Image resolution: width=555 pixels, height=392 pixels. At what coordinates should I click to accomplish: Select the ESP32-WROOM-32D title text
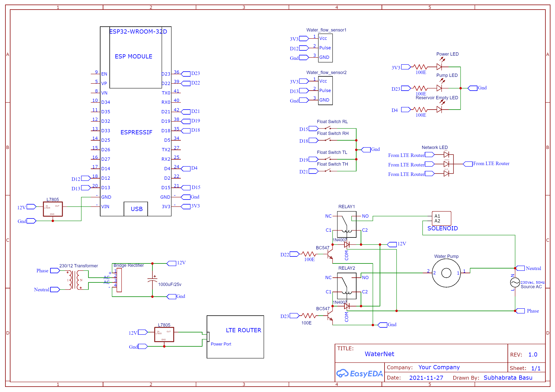[x=138, y=31]
